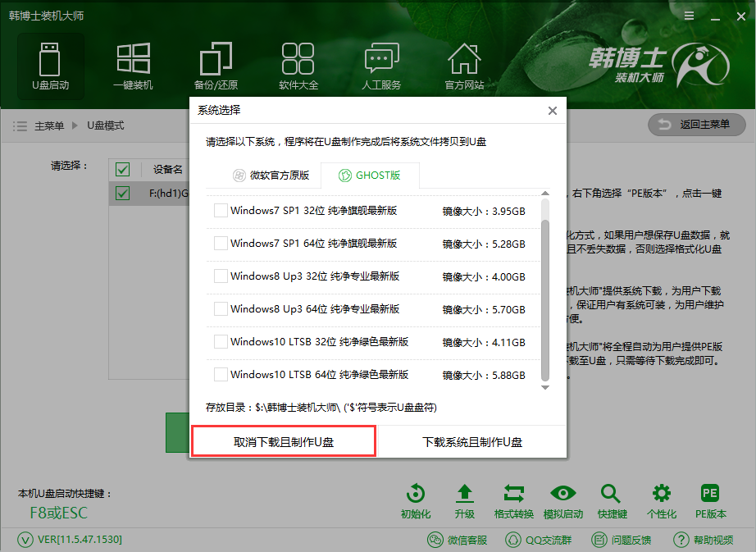Uncheck the F:(hd1) drive checkbox
The height and width of the screenshot is (552, 756).
point(122,193)
